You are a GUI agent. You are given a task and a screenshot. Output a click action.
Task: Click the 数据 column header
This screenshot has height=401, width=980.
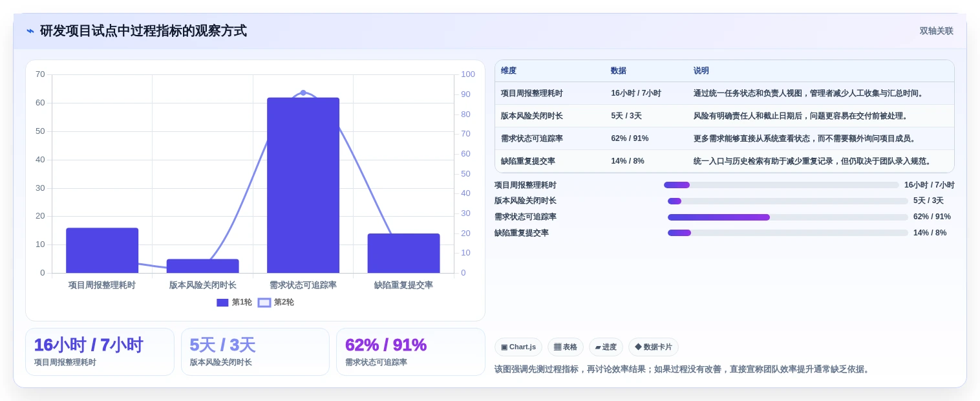tap(619, 70)
